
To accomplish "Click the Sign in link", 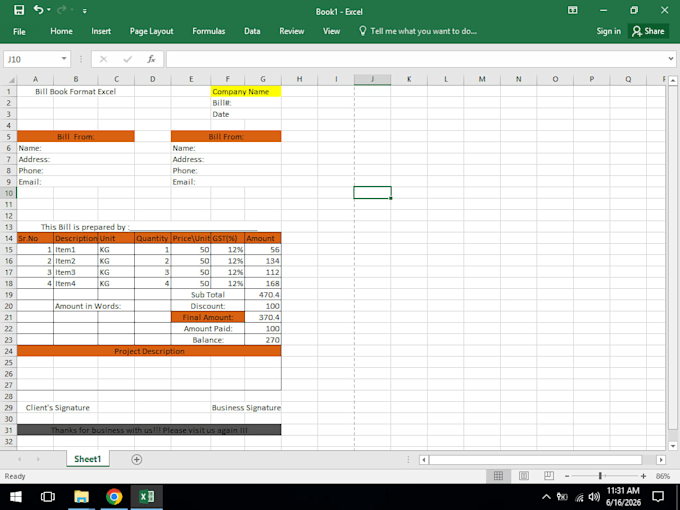I will [608, 31].
